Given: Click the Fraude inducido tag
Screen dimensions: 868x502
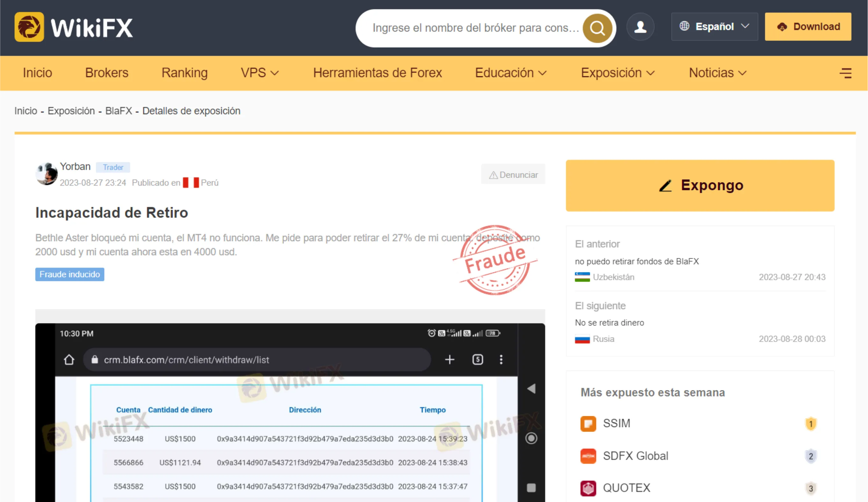Looking at the screenshot, I should [x=69, y=275].
